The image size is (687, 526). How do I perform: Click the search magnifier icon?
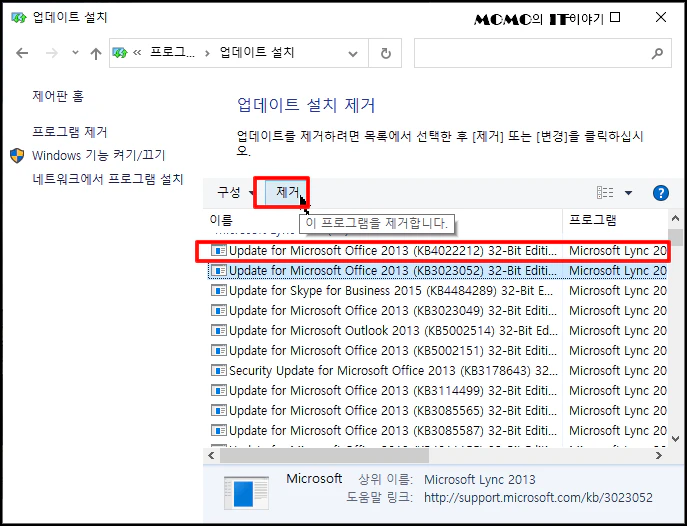pos(657,53)
